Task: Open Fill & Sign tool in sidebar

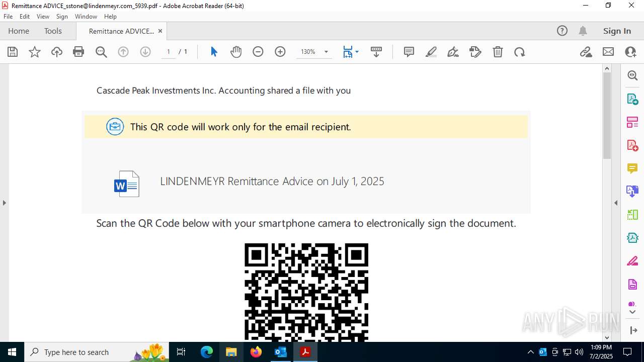Action: (x=632, y=261)
